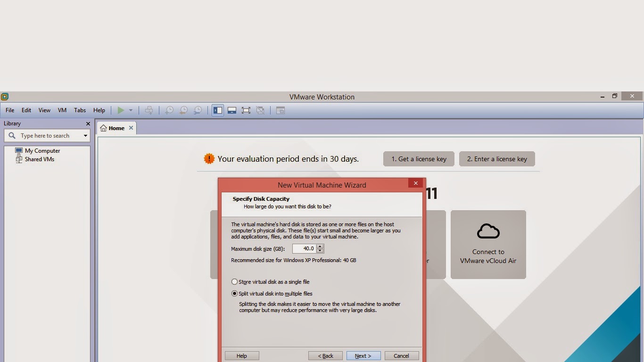Viewport: 644px width, 362px height.
Task: Click the Shared VMs icon in Library
Action: [x=19, y=159]
